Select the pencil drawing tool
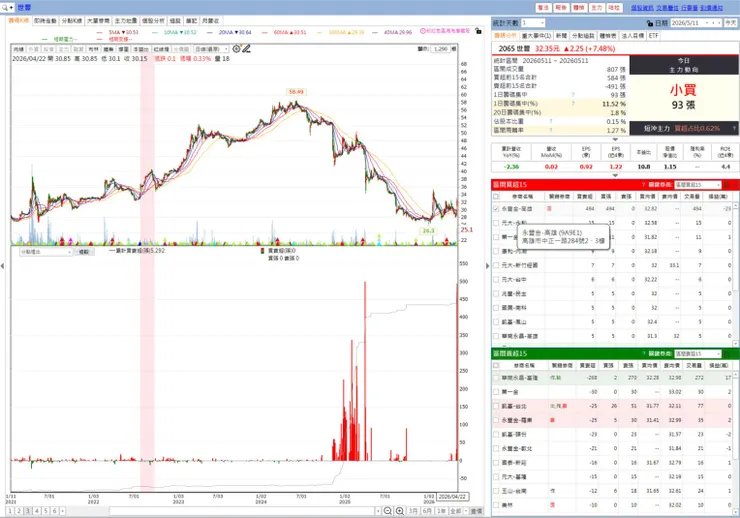This screenshot has height=518, width=740. coord(246,49)
